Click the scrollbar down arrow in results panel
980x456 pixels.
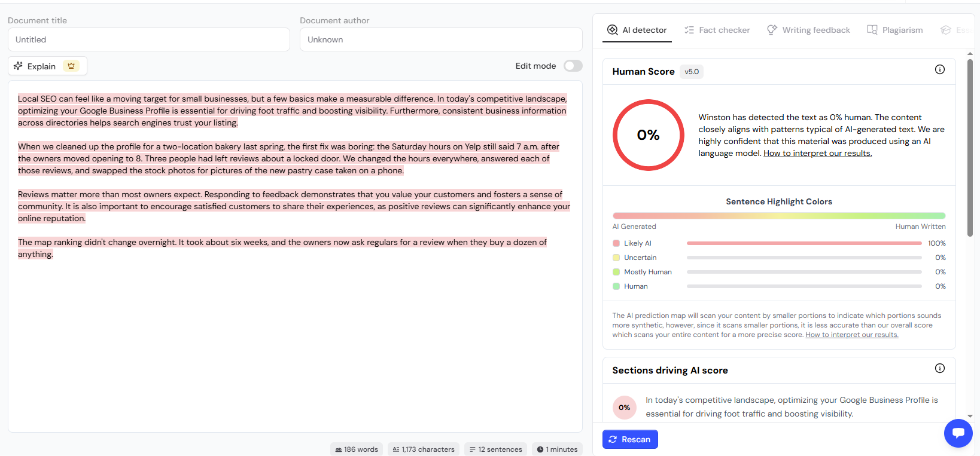[970, 416]
